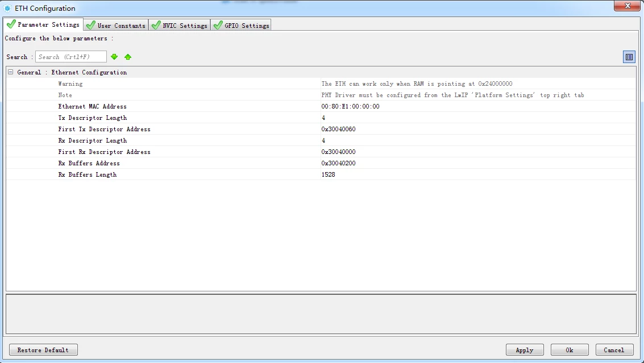
Task: Collapse General : Ethernet Configuration group
Action: pos(11,72)
